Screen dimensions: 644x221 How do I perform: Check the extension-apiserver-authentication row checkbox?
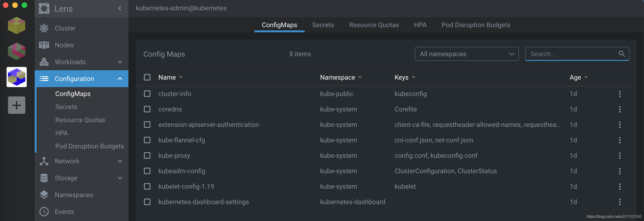tap(147, 125)
